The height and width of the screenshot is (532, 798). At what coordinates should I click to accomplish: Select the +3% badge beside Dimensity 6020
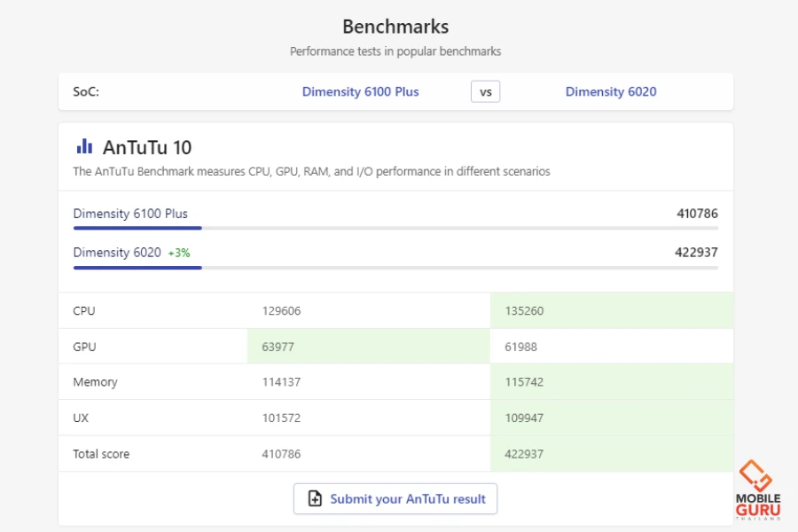179,254
